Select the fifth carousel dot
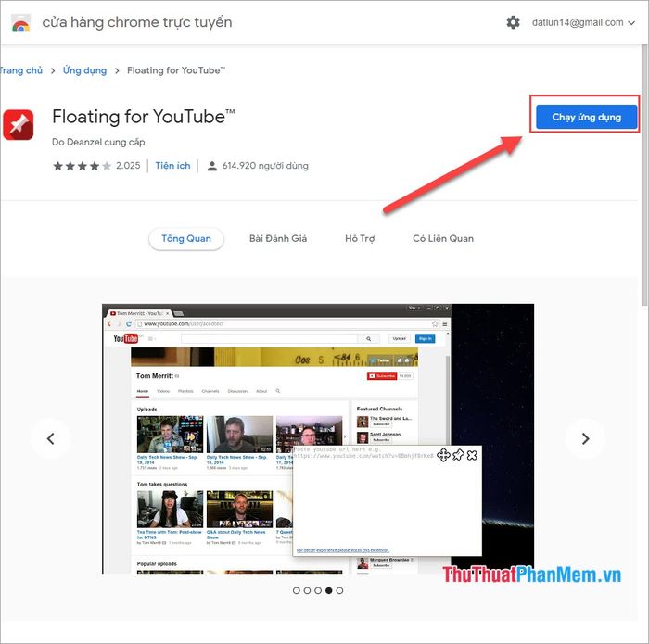Screen dimensions: 649x644 click(339, 590)
